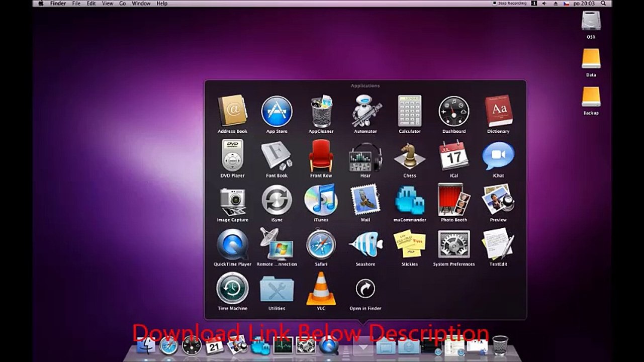The width and height of the screenshot is (644, 362).
Task: Open the Window menu
Action: pyautogui.click(x=141, y=3)
